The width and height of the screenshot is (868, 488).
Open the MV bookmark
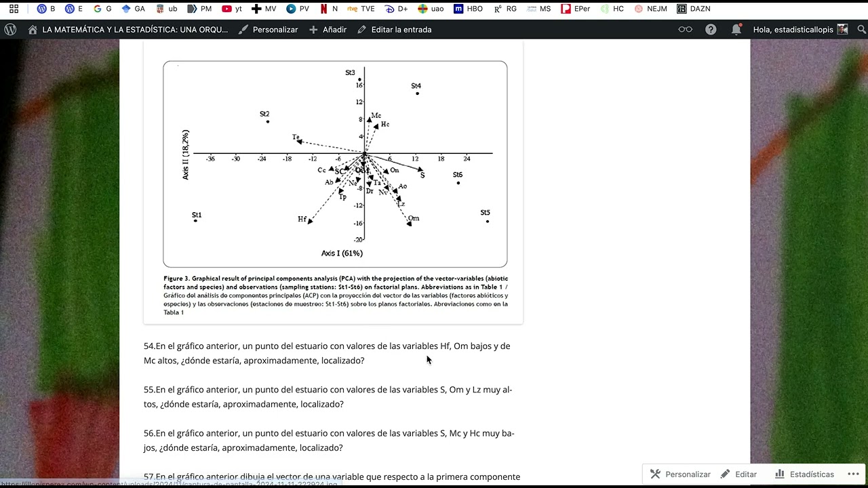(x=264, y=9)
